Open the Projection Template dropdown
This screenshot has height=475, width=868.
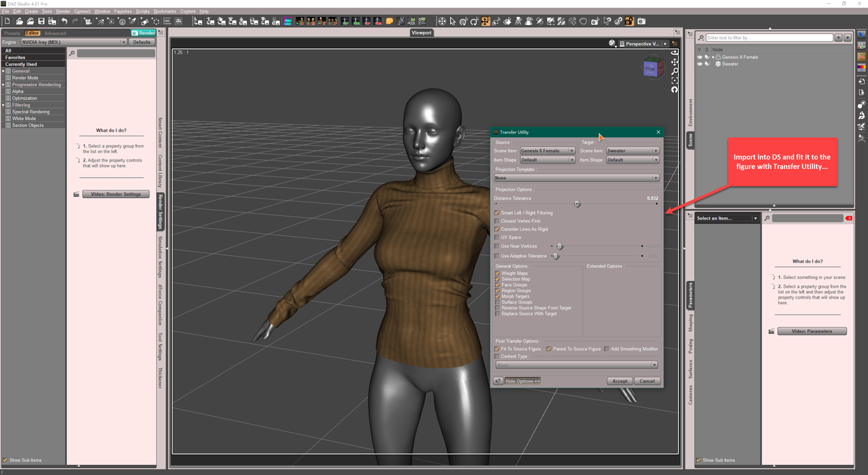pyautogui.click(x=576, y=178)
